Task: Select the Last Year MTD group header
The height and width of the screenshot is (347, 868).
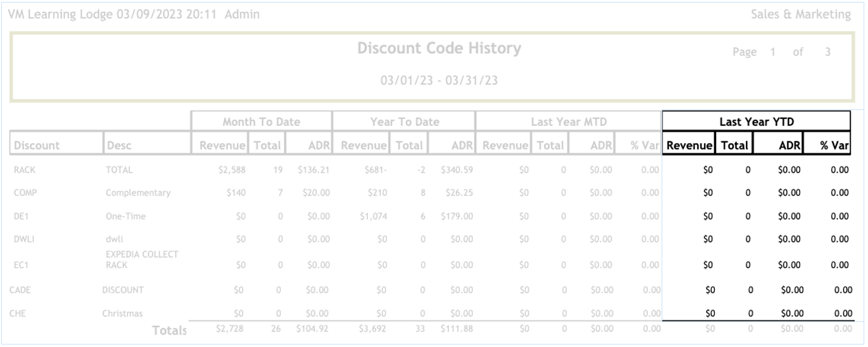Action: [568, 123]
